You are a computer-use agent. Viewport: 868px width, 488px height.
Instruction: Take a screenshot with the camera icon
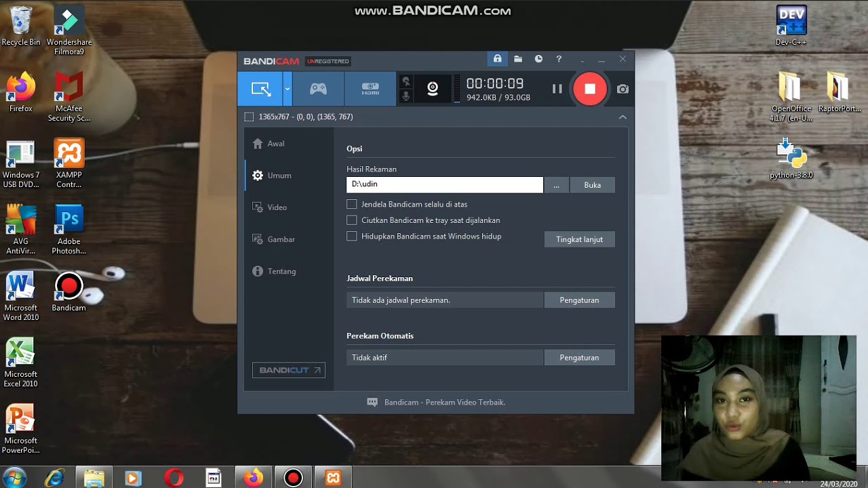coord(623,89)
